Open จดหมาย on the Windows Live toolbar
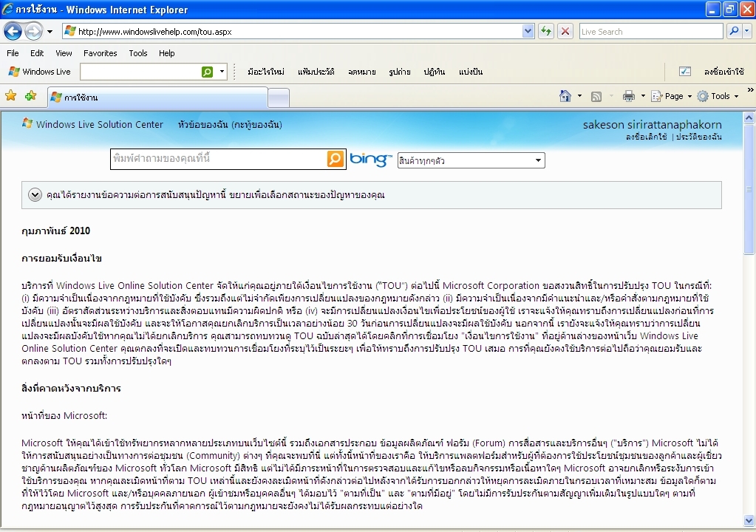The height and width of the screenshot is (532, 756). (361, 72)
